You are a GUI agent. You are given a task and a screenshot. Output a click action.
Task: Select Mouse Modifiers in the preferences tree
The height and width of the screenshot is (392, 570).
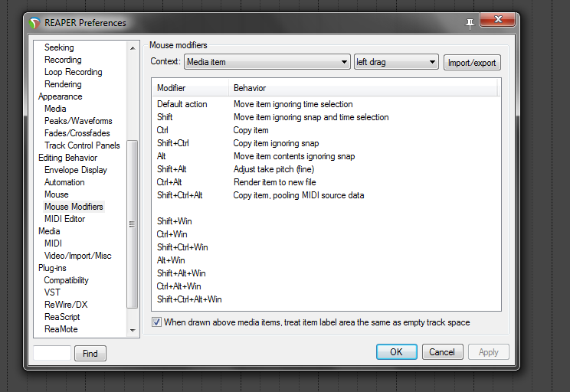click(x=74, y=207)
